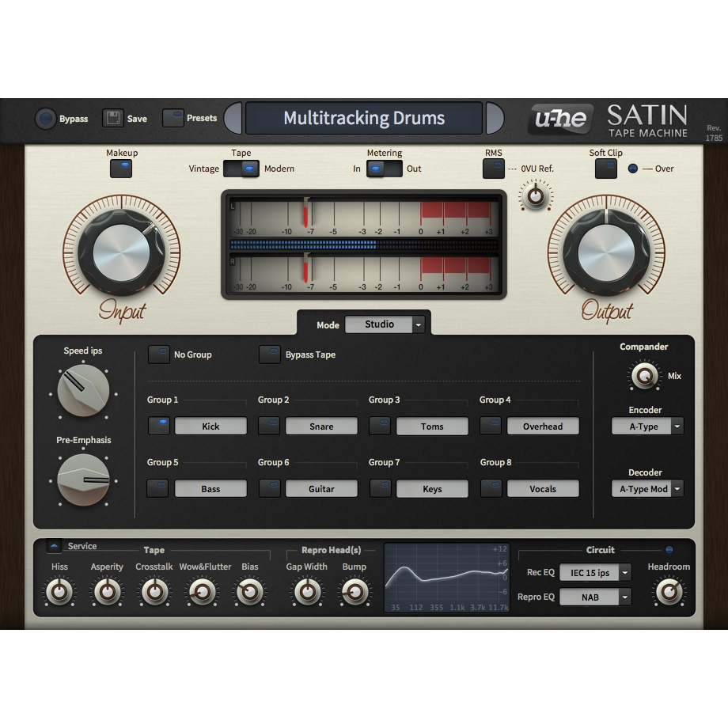Click the Bias knob
The image size is (728, 728).
[250, 592]
